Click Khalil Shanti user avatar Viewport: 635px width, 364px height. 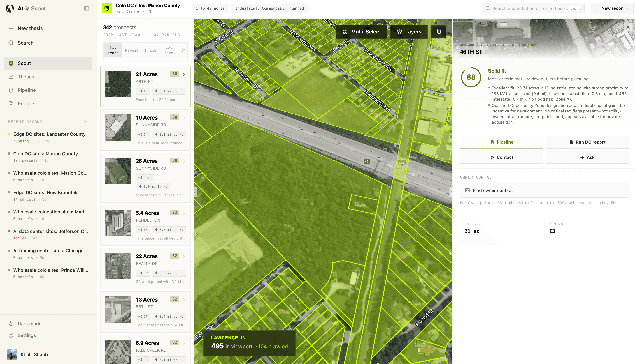[12, 354]
